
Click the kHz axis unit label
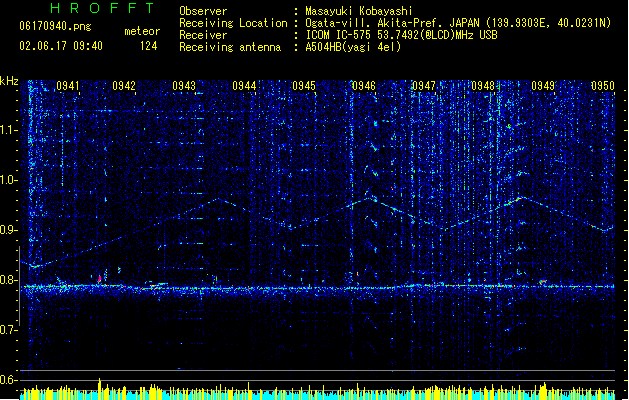coord(9,81)
